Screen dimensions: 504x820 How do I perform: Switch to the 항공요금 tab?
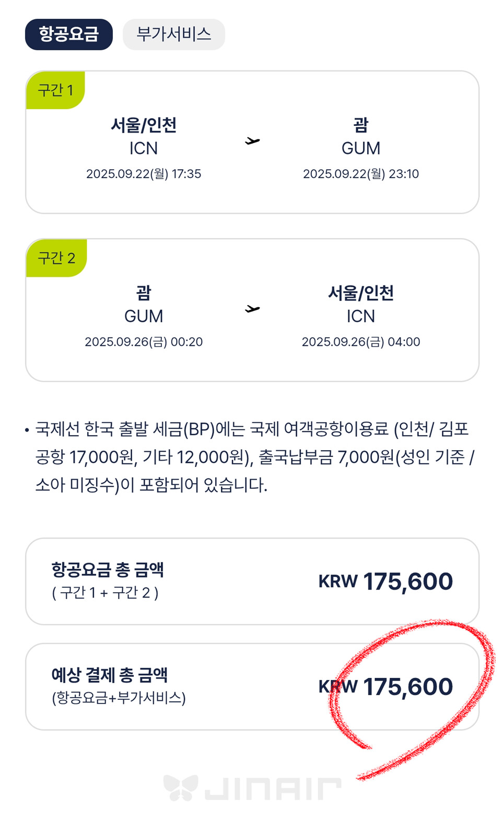click(x=69, y=34)
